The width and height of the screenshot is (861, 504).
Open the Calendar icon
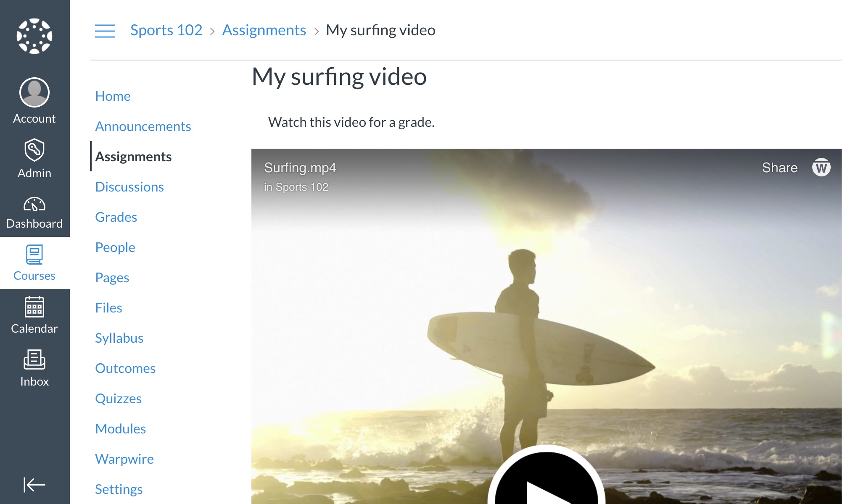coord(34,307)
